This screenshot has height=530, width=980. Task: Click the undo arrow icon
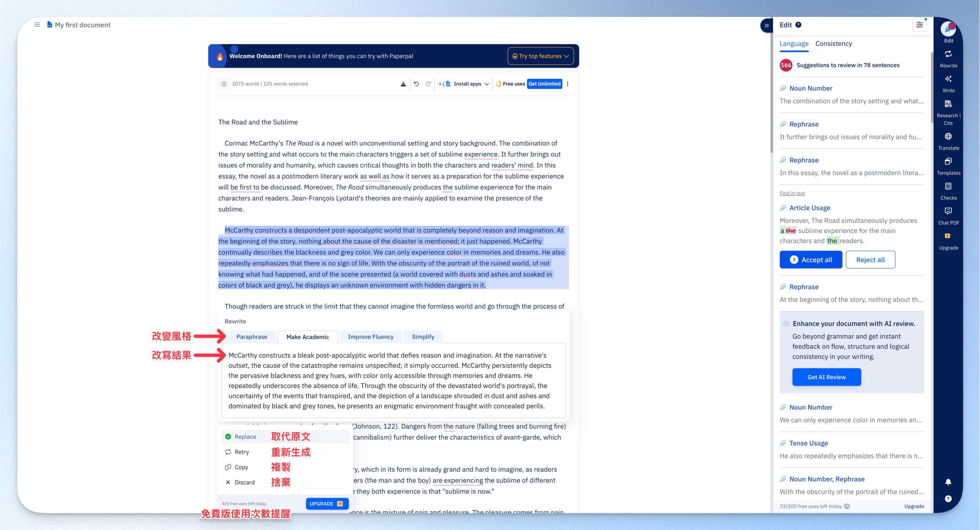(416, 84)
